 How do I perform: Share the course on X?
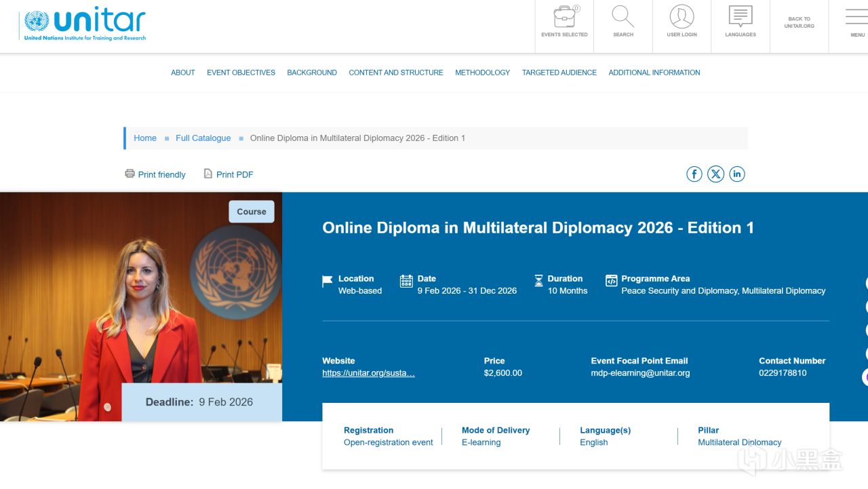tap(715, 174)
